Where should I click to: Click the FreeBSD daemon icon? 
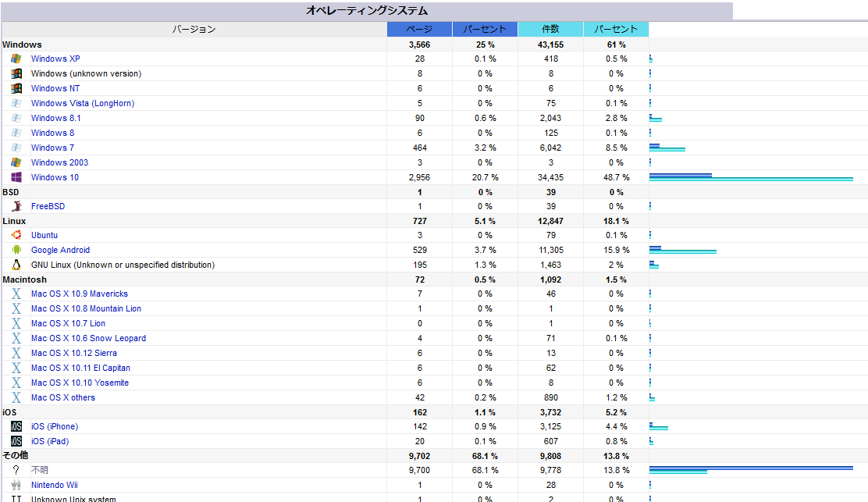(16, 206)
